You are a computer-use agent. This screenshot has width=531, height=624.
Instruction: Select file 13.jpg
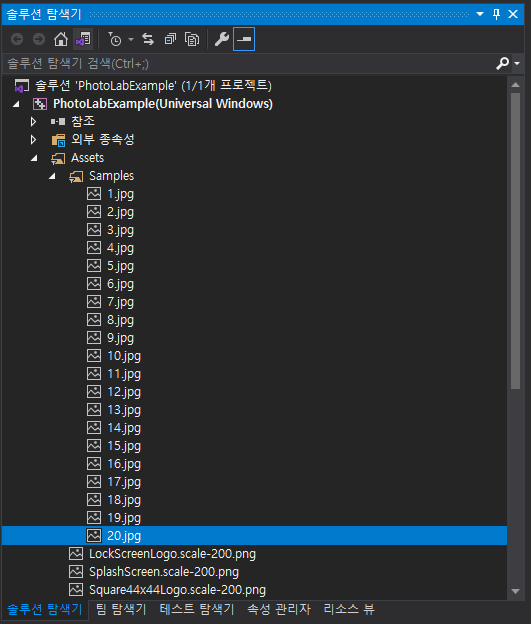(124, 410)
